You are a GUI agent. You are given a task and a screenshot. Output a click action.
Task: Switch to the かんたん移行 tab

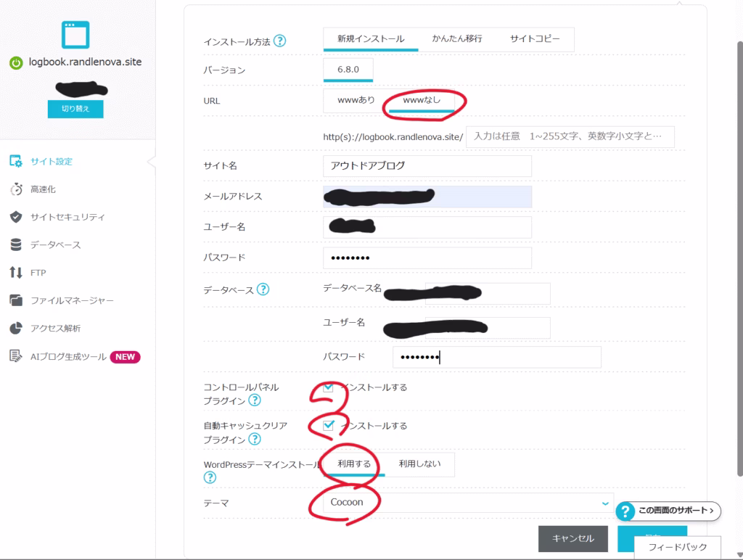(456, 39)
